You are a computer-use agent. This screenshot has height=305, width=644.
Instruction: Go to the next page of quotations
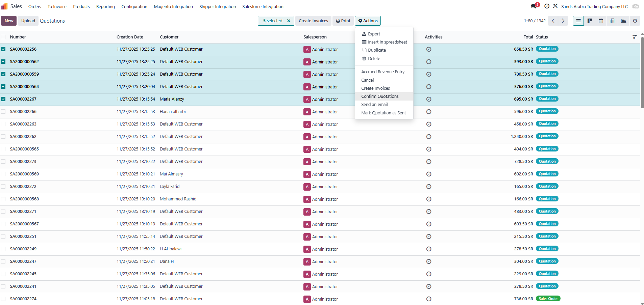click(x=563, y=21)
